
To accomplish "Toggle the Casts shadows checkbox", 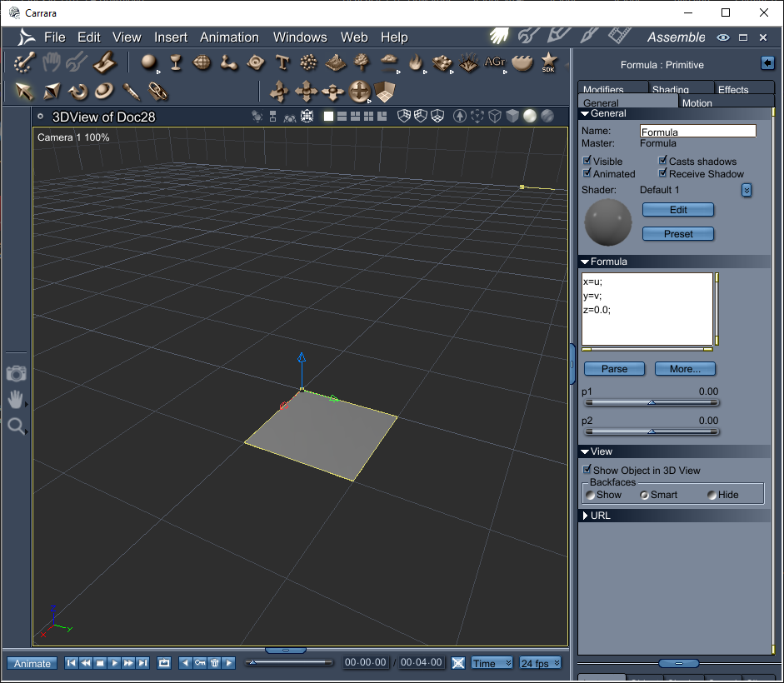I will tap(663, 162).
